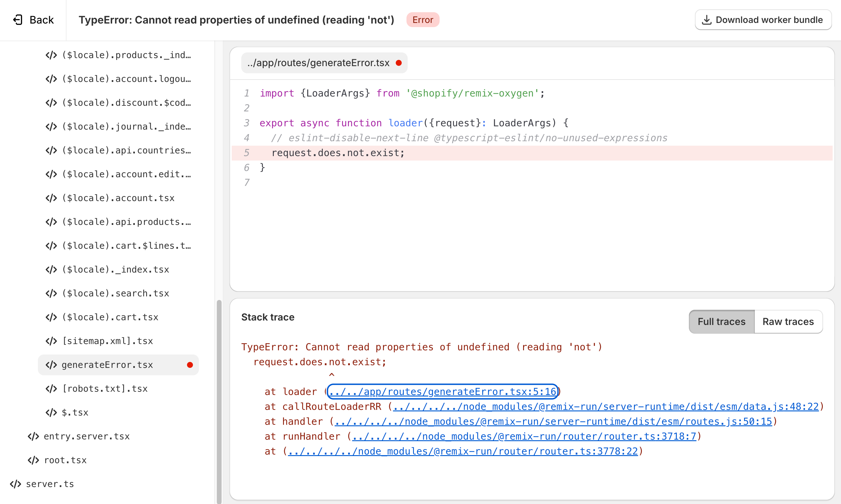Switch to Full traces view
The image size is (841, 504).
pyautogui.click(x=721, y=322)
